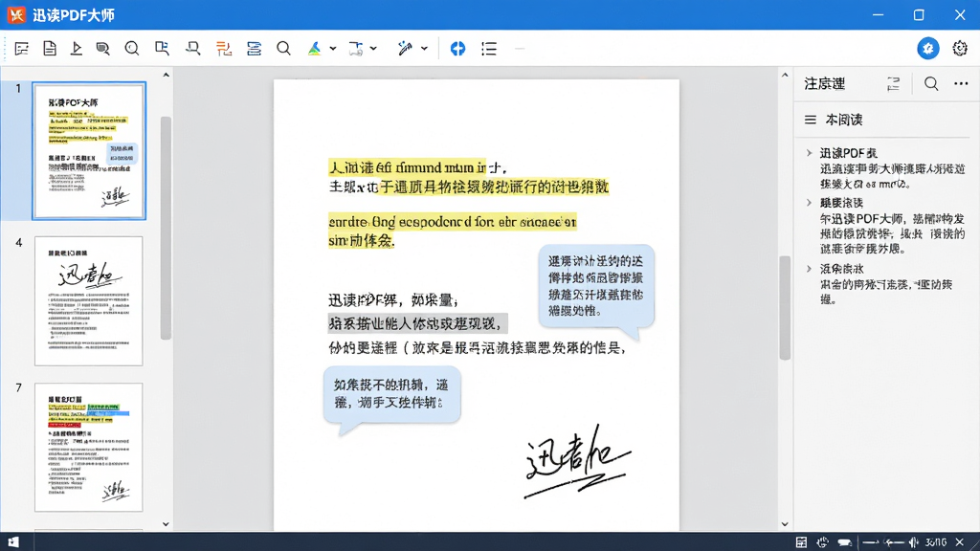The width and height of the screenshot is (980, 551).
Task: Select the annotation text mentioning 迅读PDF大师
Action: [x=893, y=233]
